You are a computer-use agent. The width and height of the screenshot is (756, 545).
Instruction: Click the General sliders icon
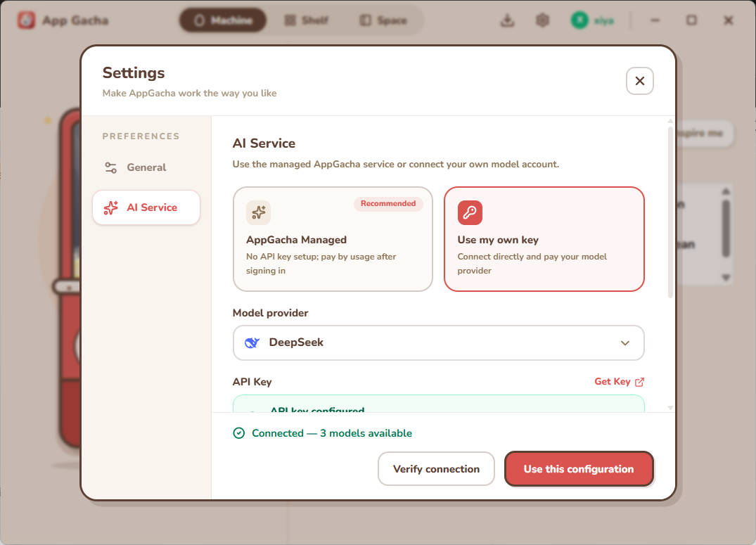click(x=111, y=167)
